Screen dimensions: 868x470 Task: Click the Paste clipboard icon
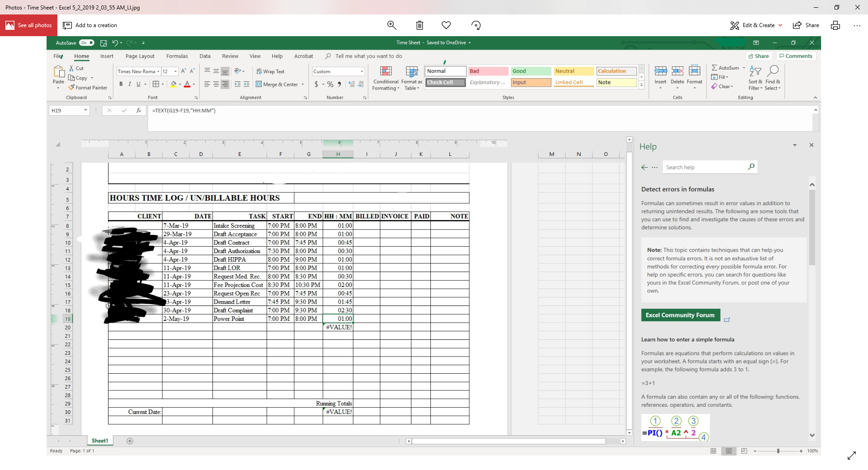pyautogui.click(x=59, y=71)
